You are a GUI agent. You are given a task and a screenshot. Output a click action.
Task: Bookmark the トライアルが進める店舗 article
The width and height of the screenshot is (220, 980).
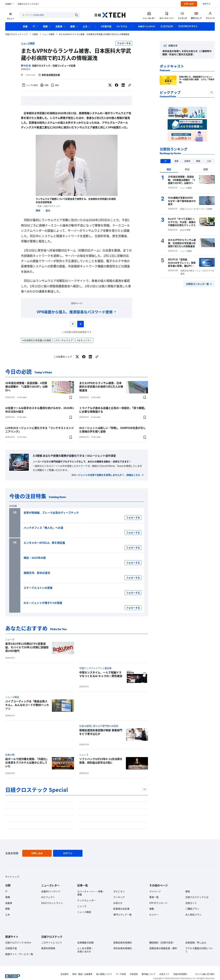point(145,417)
